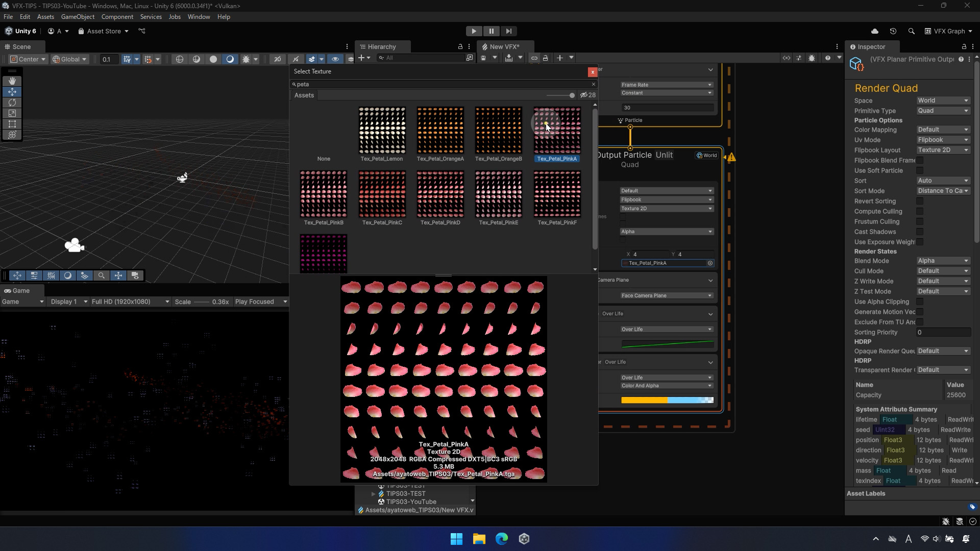The image size is (980, 551).
Task: Switch to the Hierarchy tab
Action: click(381, 46)
